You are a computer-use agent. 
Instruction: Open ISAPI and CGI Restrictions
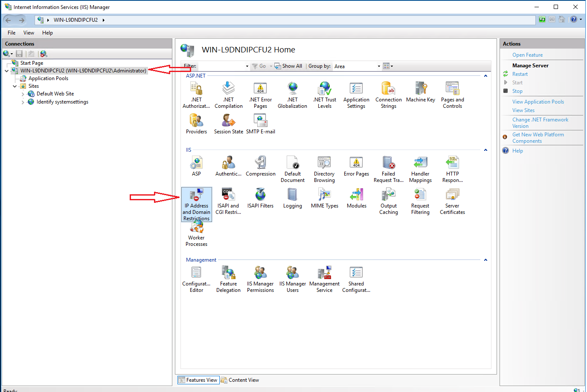228,201
